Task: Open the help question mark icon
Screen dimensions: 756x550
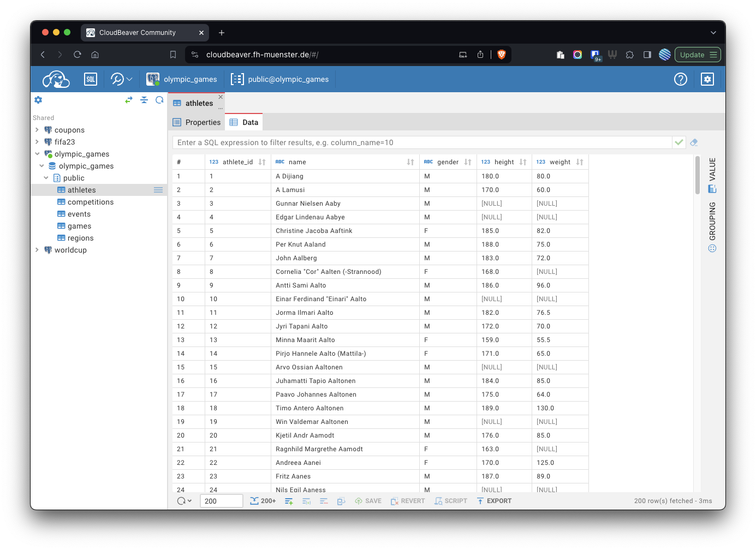Action: [x=680, y=79]
